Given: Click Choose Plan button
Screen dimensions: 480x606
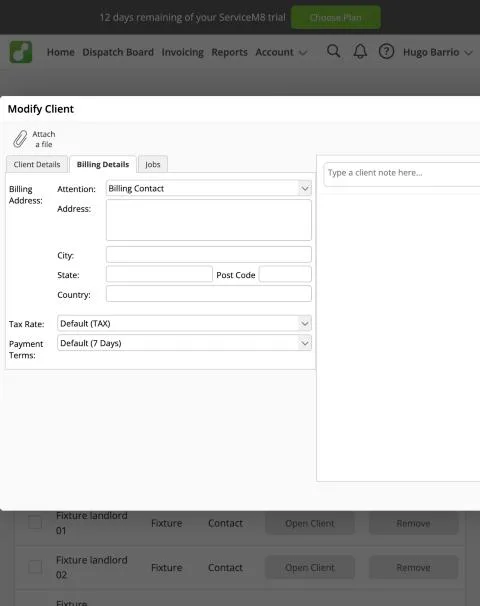Looking at the screenshot, I should (x=335, y=17).
